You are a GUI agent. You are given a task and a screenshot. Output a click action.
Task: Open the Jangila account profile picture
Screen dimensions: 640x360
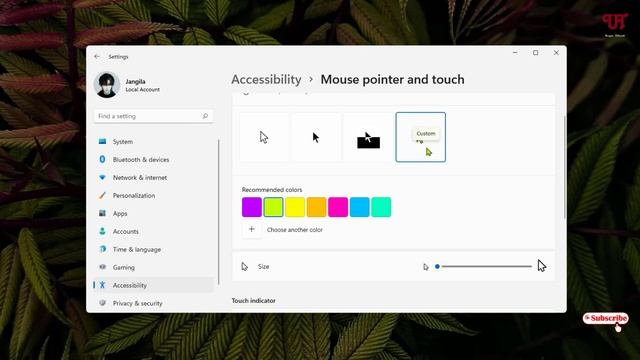pyautogui.click(x=107, y=85)
